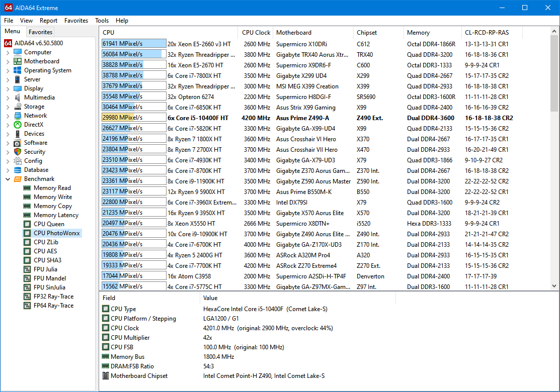Click the AIDA64 v6.50.5800 root icon
The height and width of the screenshot is (392, 560).
click(x=8, y=43)
